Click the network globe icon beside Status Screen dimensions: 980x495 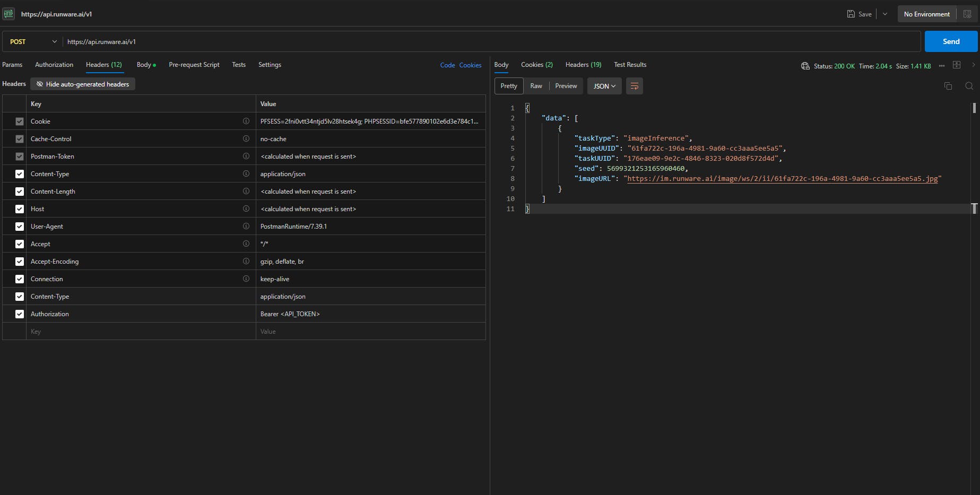[805, 66]
